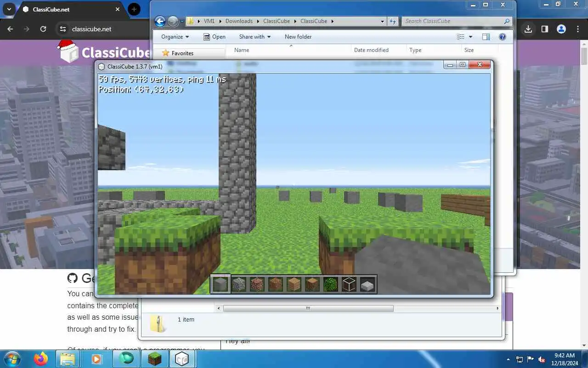Refresh the Explorer address bar
This screenshot has height=368, width=588.
[x=393, y=21]
